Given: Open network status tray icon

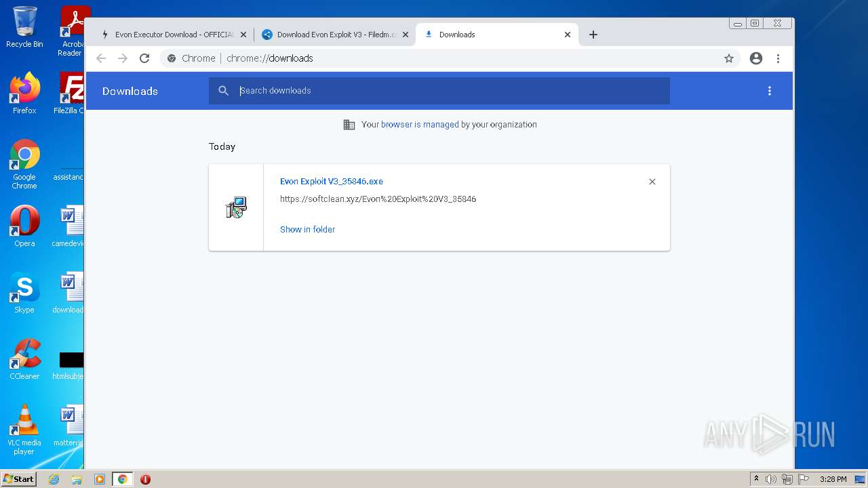Looking at the screenshot, I should tap(787, 479).
